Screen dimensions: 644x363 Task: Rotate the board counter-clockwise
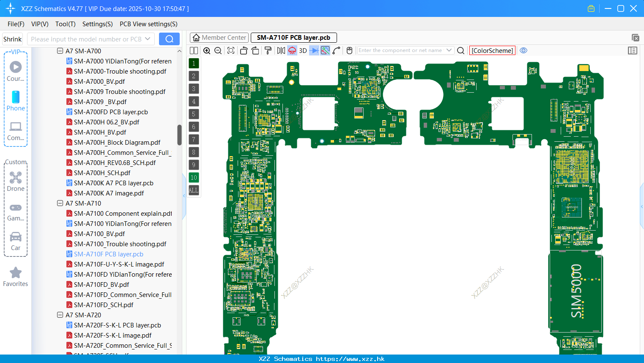244,50
